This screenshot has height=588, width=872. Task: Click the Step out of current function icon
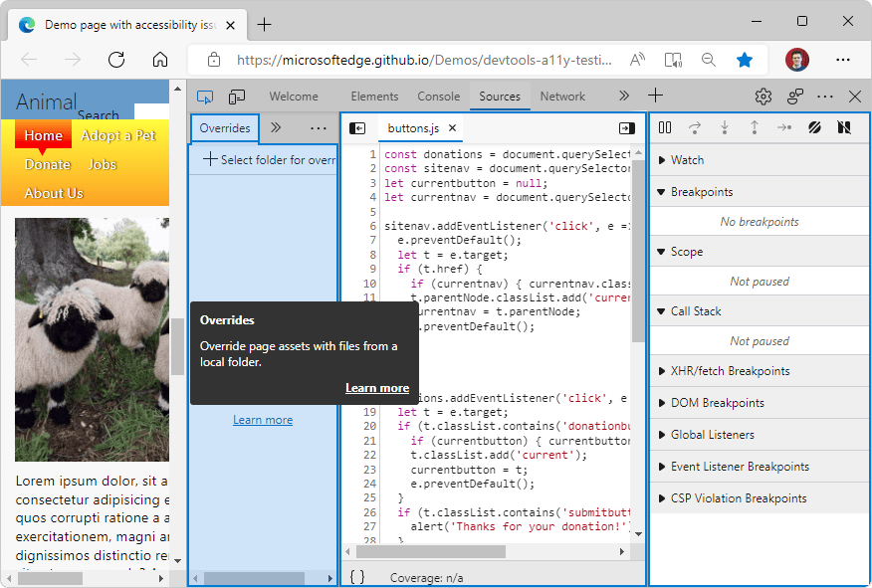click(x=754, y=127)
